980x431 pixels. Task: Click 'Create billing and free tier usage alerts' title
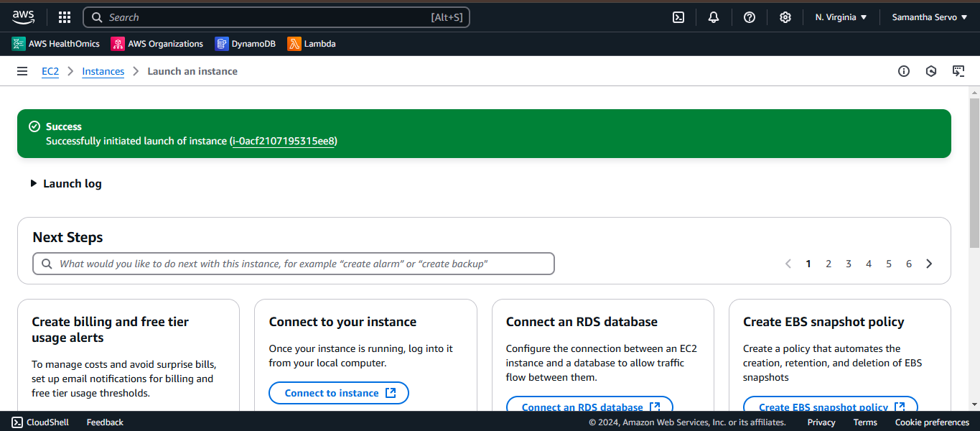coord(111,330)
